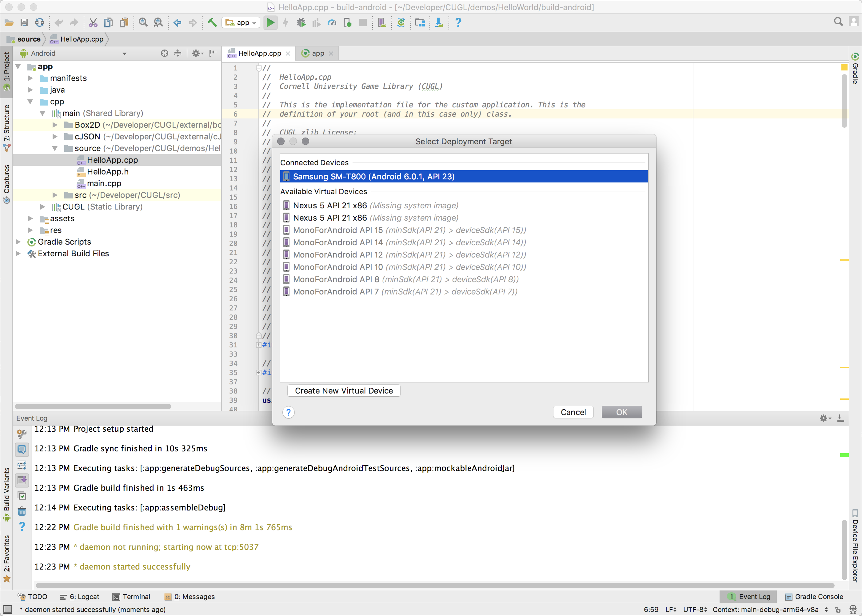Expand the Gradle Scripts node
The width and height of the screenshot is (862, 616).
[18, 242]
